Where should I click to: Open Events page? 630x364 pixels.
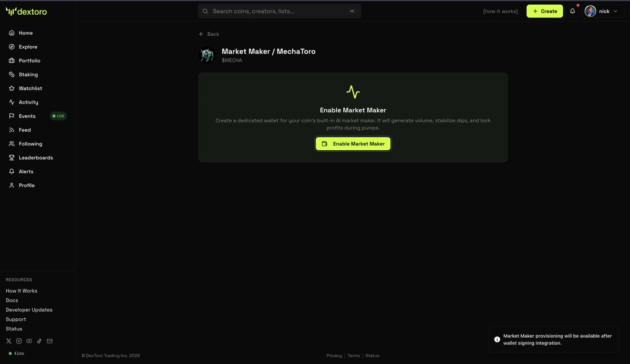(x=27, y=116)
